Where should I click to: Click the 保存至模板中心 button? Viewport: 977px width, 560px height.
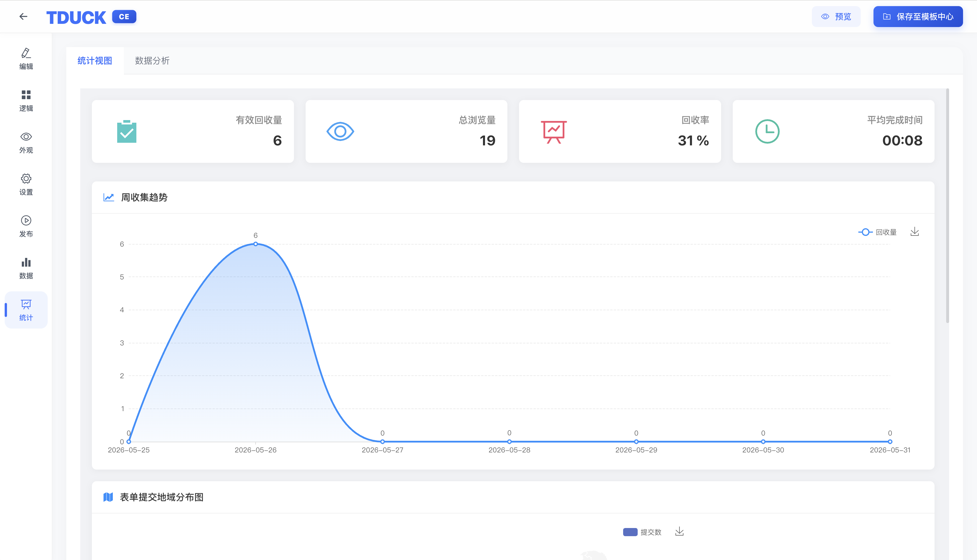coord(918,17)
